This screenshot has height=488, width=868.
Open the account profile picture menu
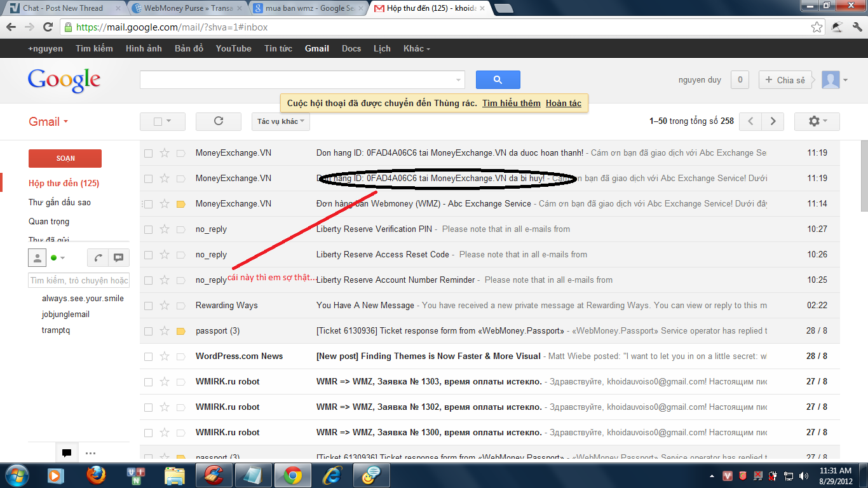tap(835, 80)
